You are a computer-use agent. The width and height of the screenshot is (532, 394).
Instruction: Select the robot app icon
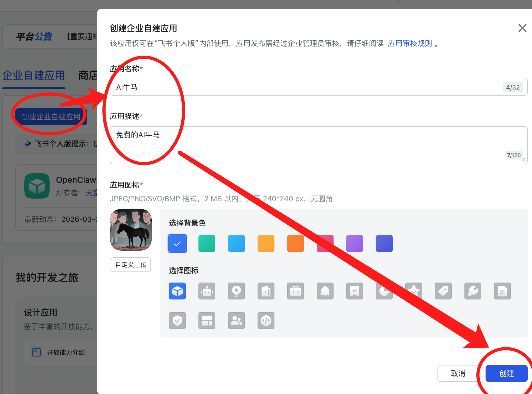pyautogui.click(x=207, y=291)
